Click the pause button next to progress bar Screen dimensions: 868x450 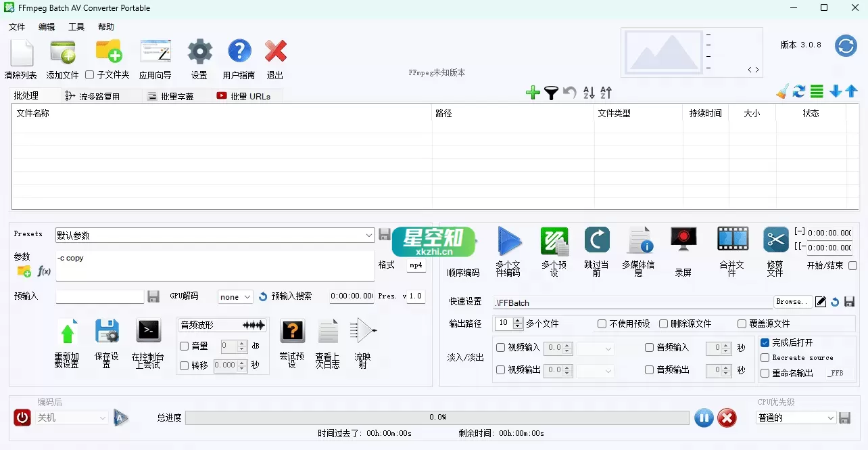coord(703,418)
